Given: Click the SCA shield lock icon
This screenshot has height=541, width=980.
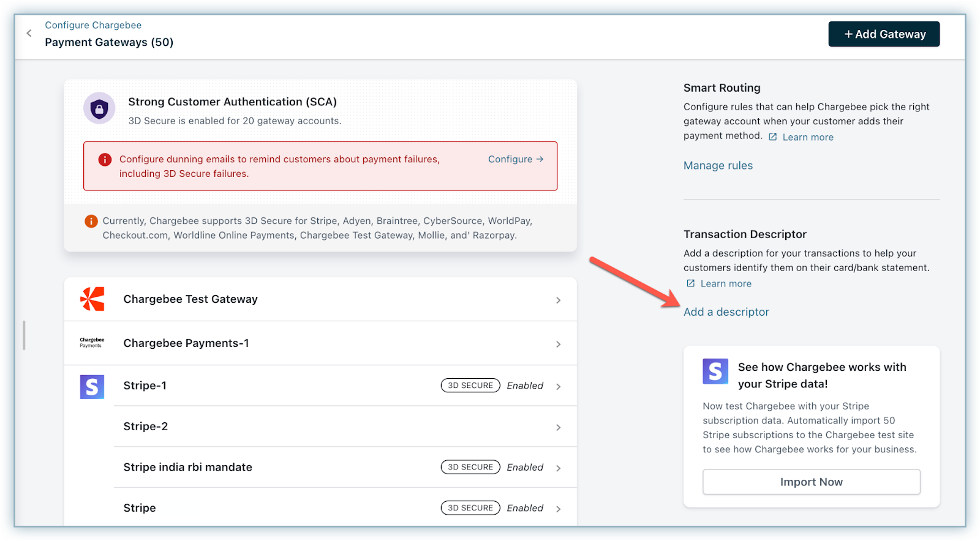Looking at the screenshot, I should coord(99,109).
